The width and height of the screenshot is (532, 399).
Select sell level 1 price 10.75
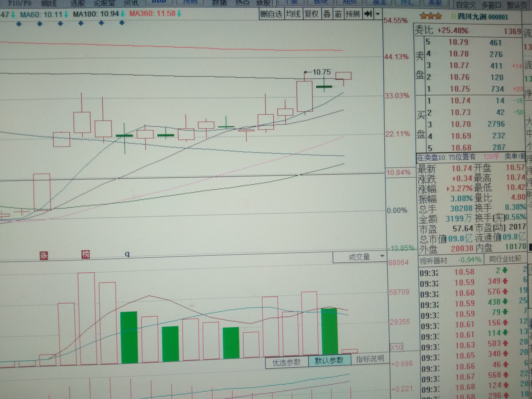[460, 89]
